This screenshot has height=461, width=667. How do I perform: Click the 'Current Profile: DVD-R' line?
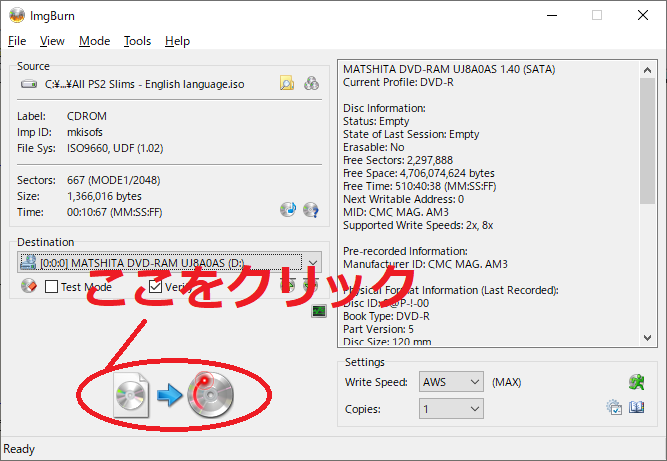click(x=398, y=82)
